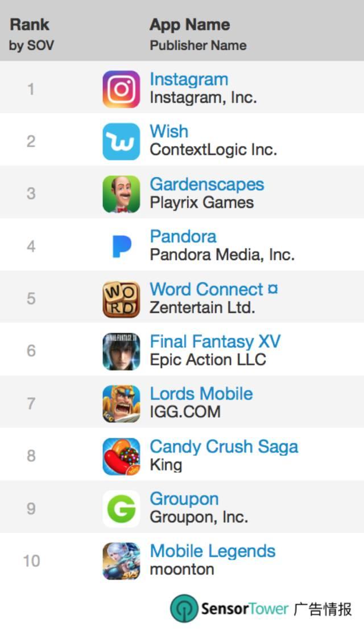Open the Final Fantasy XV link
Viewport: 364px width, 632px height.
coord(215,342)
